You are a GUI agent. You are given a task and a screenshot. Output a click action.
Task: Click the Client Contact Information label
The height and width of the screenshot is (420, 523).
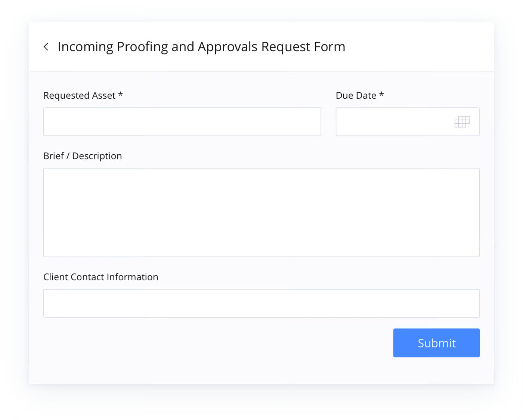101,277
